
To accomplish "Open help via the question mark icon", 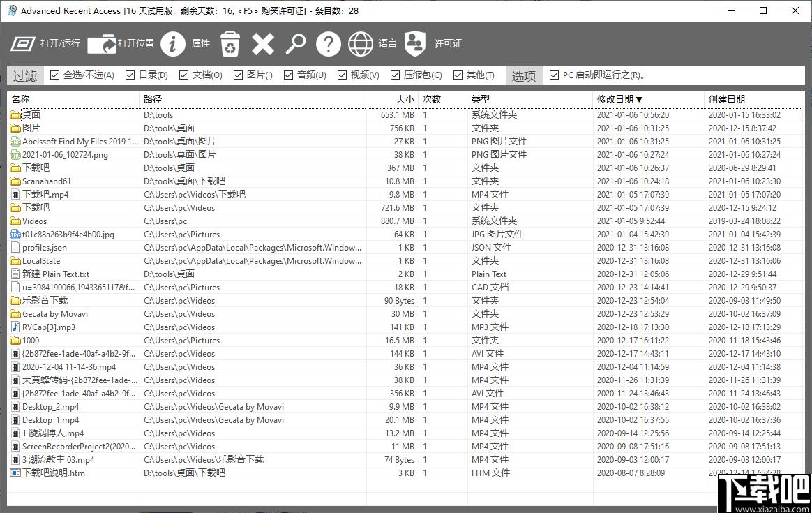I will (x=328, y=44).
